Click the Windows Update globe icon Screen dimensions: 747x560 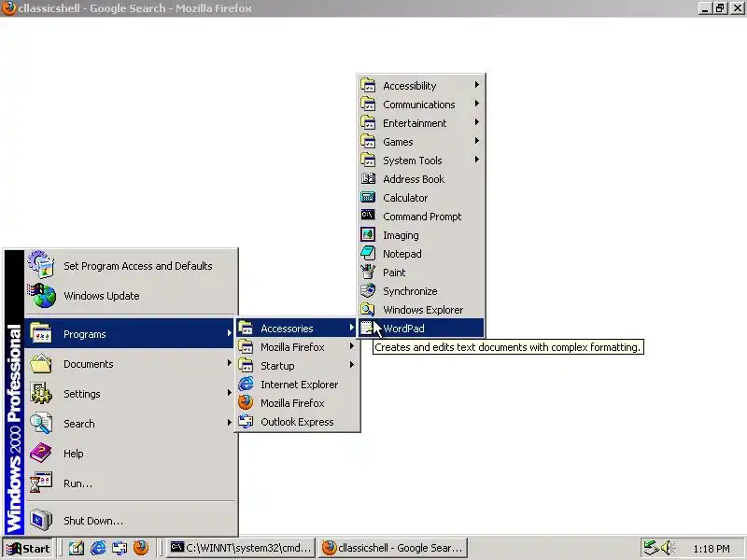click(41, 295)
